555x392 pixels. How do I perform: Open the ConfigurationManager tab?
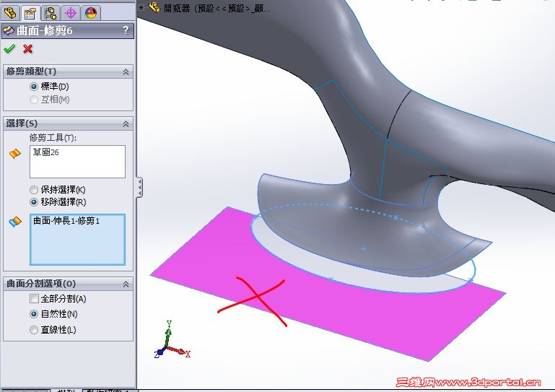[x=51, y=14]
